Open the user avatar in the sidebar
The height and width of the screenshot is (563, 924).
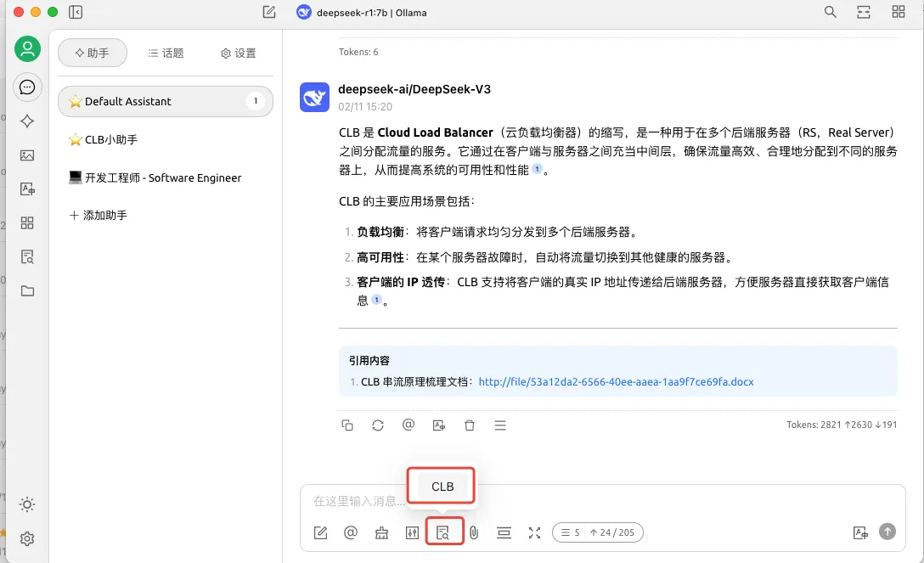[x=27, y=48]
